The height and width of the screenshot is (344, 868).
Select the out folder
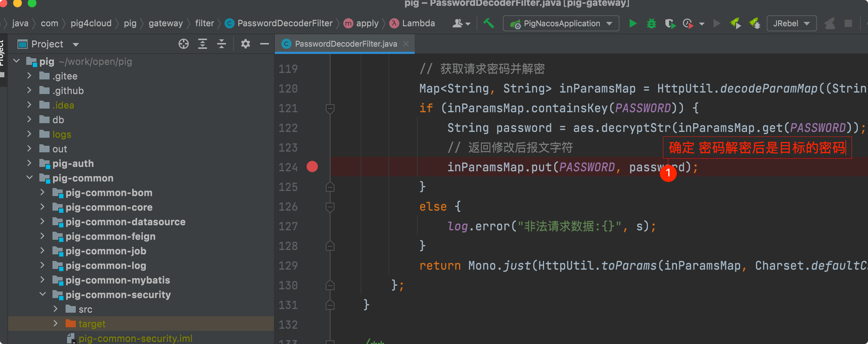(x=60, y=149)
